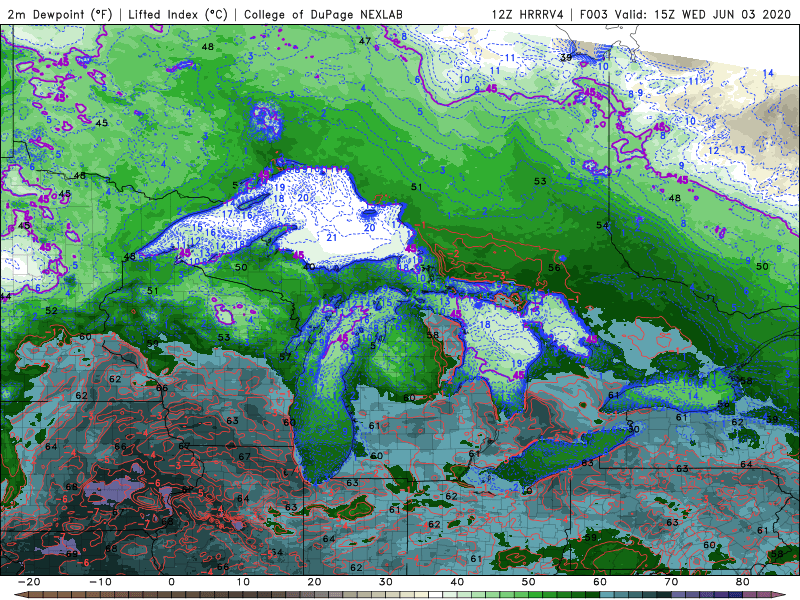Click the 69 dewpoint value at bottom left
This screenshot has height=600, width=800.
click(x=71, y=554)
